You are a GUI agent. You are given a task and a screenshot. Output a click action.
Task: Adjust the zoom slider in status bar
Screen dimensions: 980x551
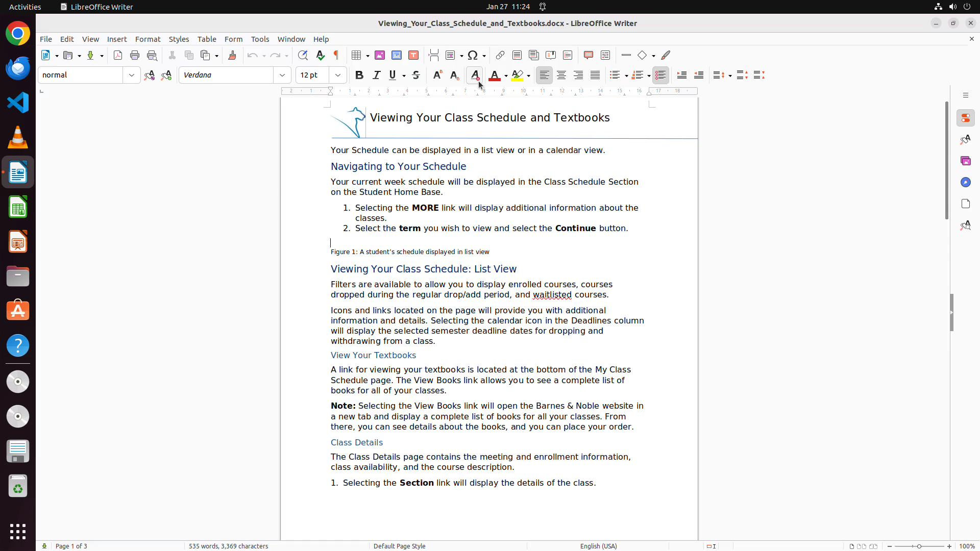tap(919, 546)
